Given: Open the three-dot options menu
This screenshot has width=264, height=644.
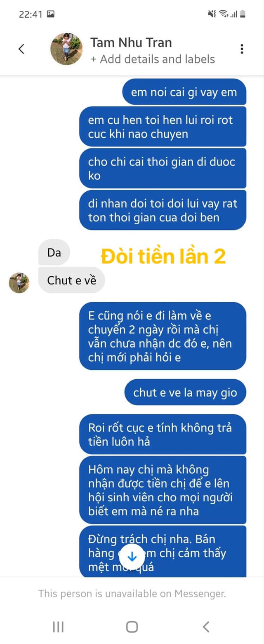Looking at the screenshot, I should [x=242, y=49].
